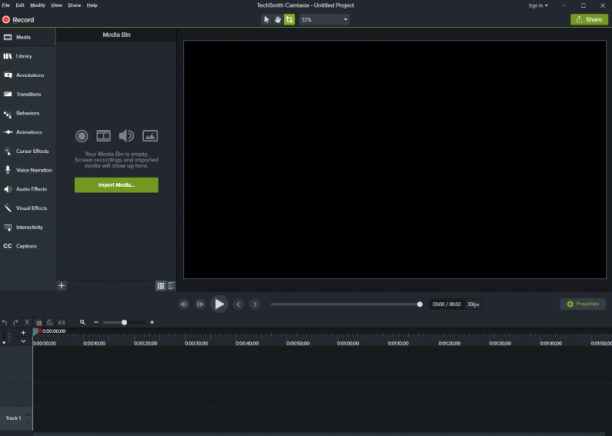Screen dimensions: 612x436
Task: Click the split clip icon in timeline toolbar
Action: point(62,322)
